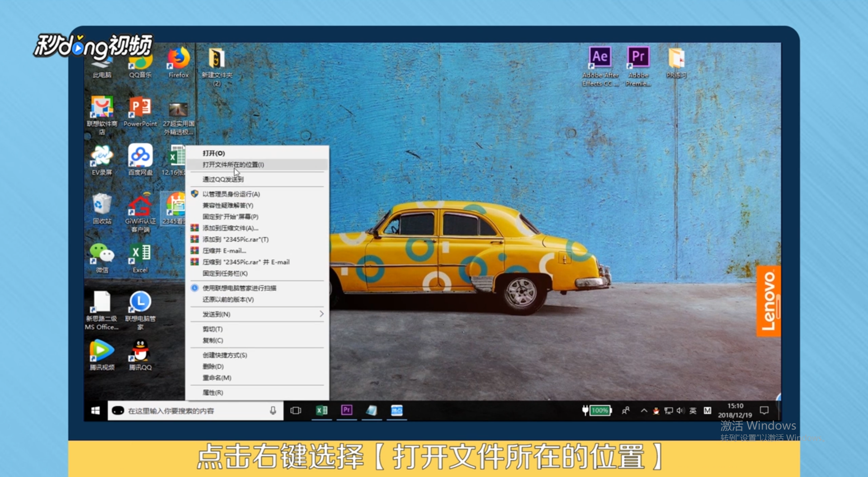Screen dimensions: 868x477
Task: Open the Windows Start menu
Action: point(95,411)
